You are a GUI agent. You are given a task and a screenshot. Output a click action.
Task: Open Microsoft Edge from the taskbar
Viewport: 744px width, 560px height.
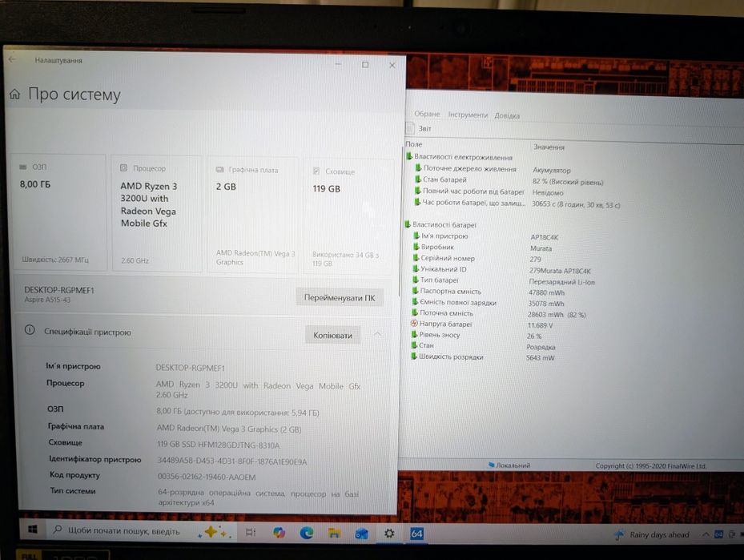pos(307,534)
